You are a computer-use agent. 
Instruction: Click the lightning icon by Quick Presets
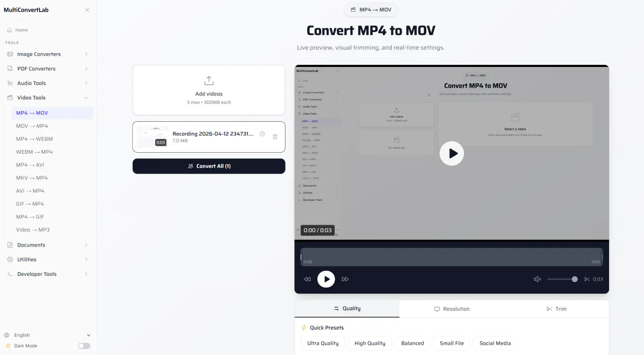(x=304, y=328)
